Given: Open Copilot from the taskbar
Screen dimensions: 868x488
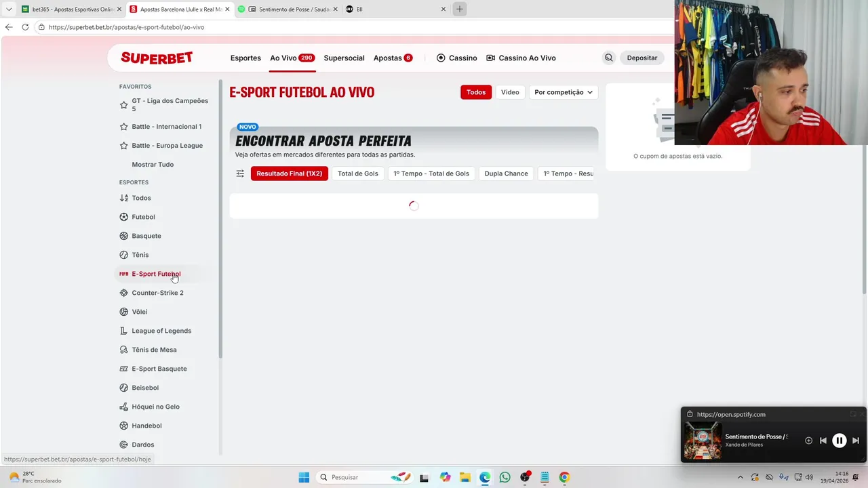Looking at the screenshot, I should tap(445, 477).
